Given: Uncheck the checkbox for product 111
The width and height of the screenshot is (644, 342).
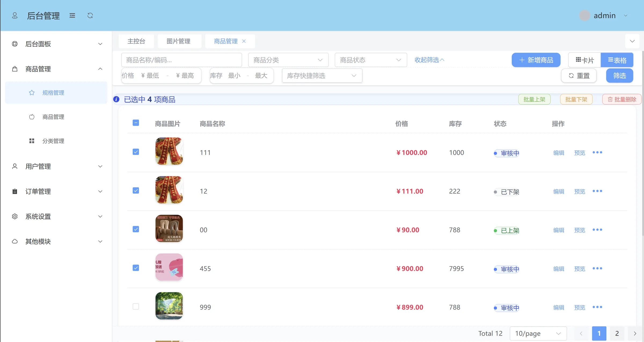Looking at the screenshot, I should pos(136,152).
